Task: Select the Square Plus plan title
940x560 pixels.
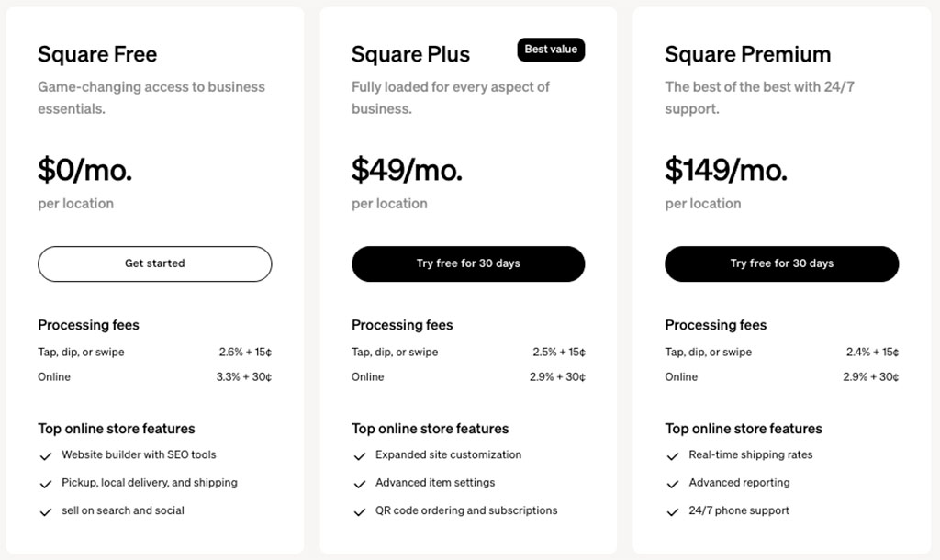Action: click(x=410, y=54)
